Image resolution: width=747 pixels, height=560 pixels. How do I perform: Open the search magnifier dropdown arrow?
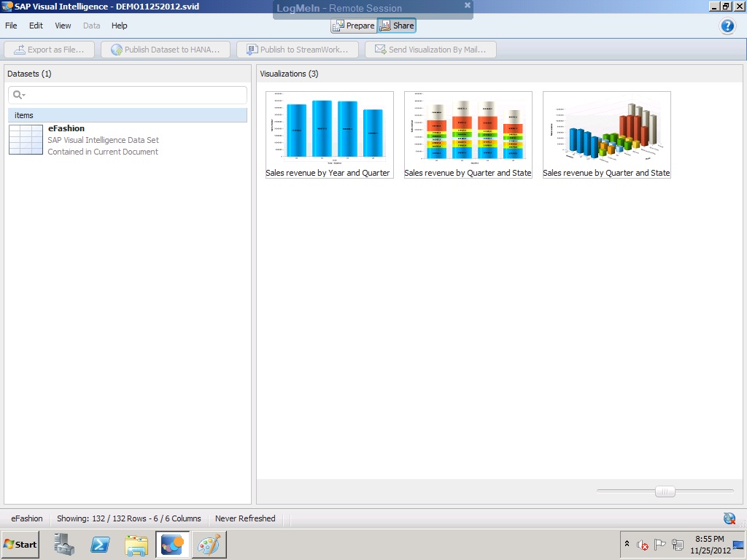(24, 96)
